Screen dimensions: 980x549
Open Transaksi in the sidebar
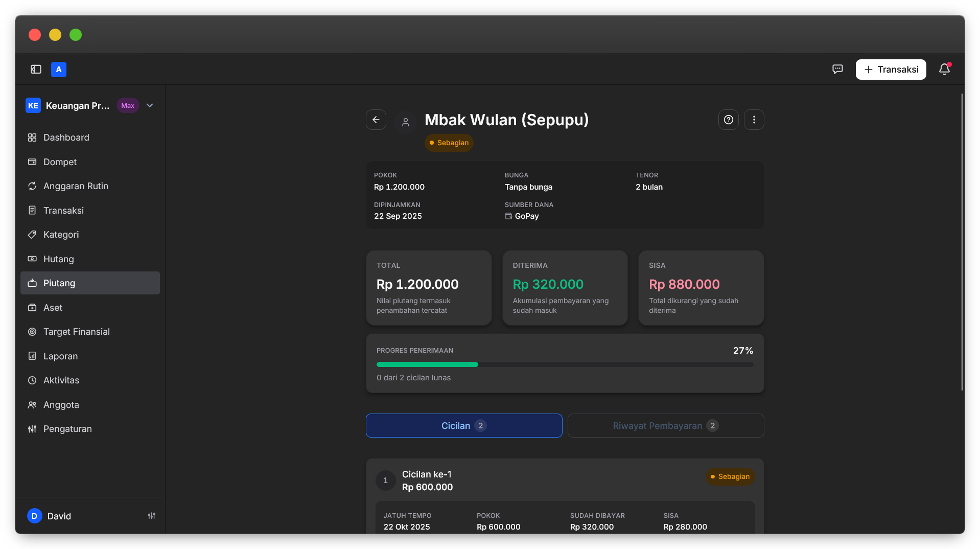click(90, 211)
